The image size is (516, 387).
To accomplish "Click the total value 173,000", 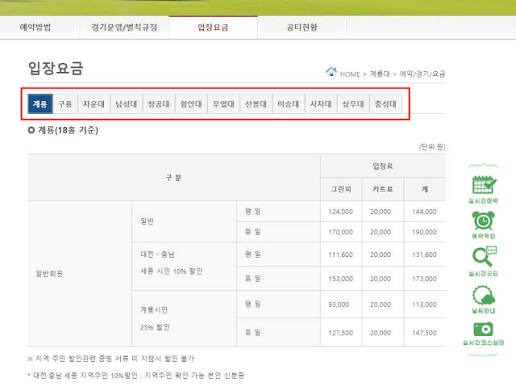I will coord(424,278).
